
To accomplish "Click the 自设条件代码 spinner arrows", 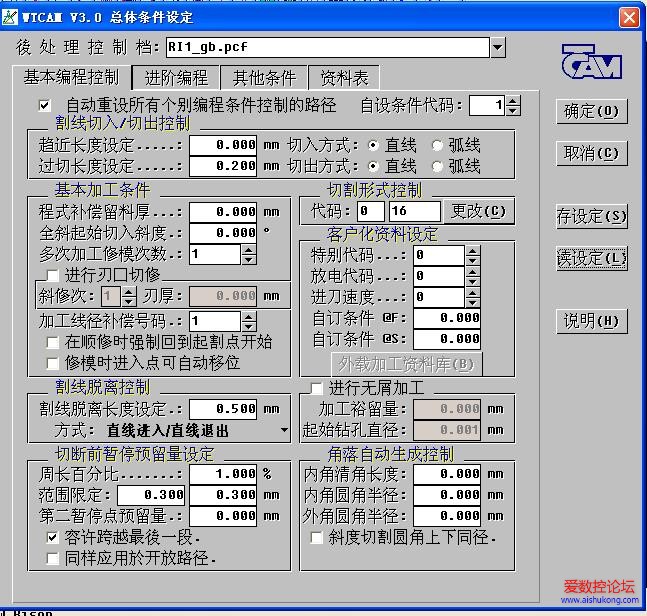I will pyautogui.click(x=512, y=106).
